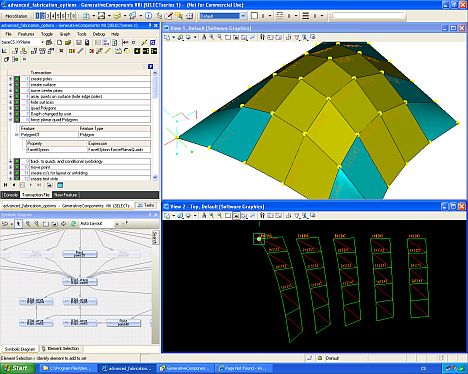
Task: Toggle green status box of 'create surface' transaction
Action: click(x=17, y=85)
